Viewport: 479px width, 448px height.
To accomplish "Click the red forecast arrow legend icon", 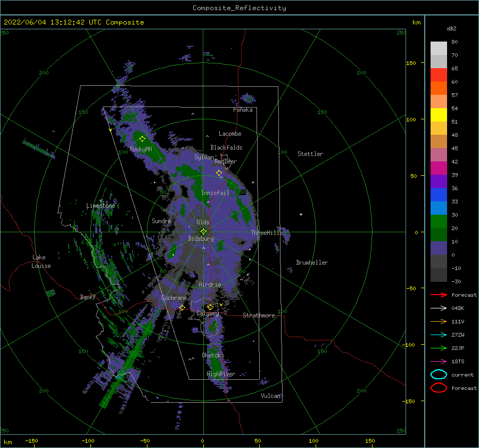I will [439, 295].
